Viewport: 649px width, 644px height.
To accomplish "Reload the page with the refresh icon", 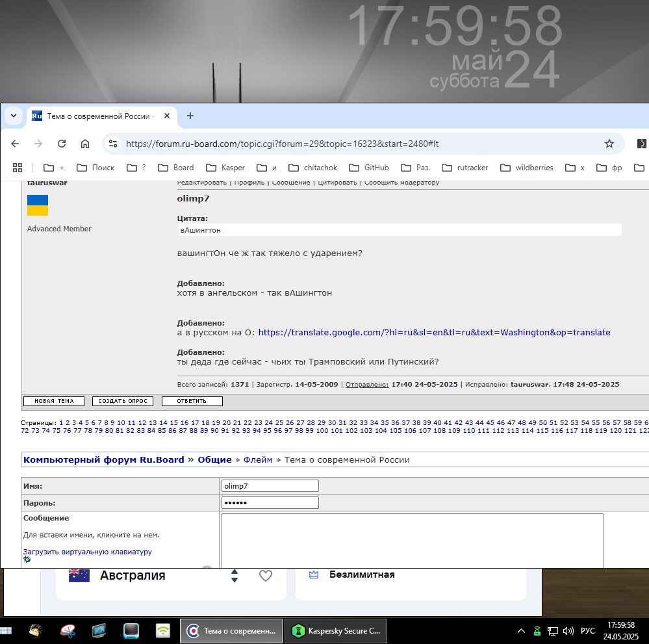I will point(62,144).
